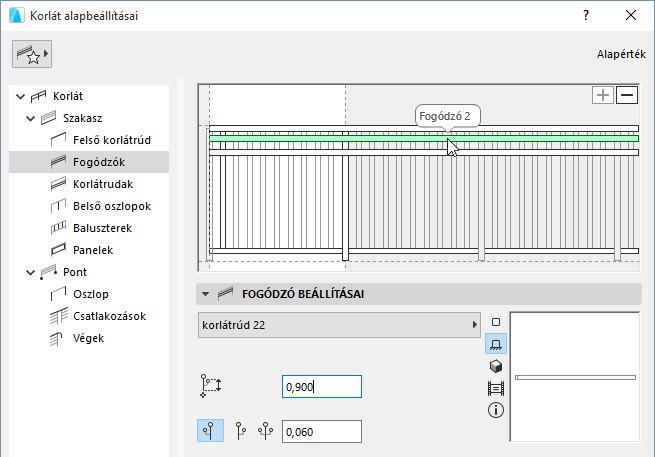Open the Csatlakozások settings page
655x457 pixels.
pos(89,316)
